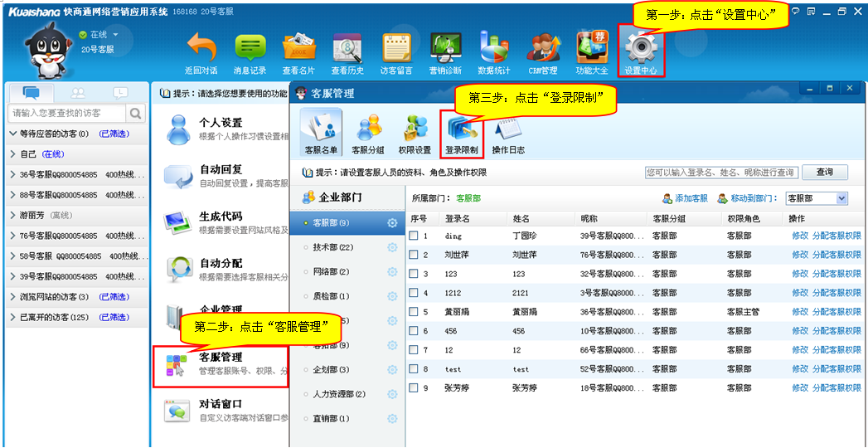Open 操作日志 log icon
868x448 pixels.
508,134
